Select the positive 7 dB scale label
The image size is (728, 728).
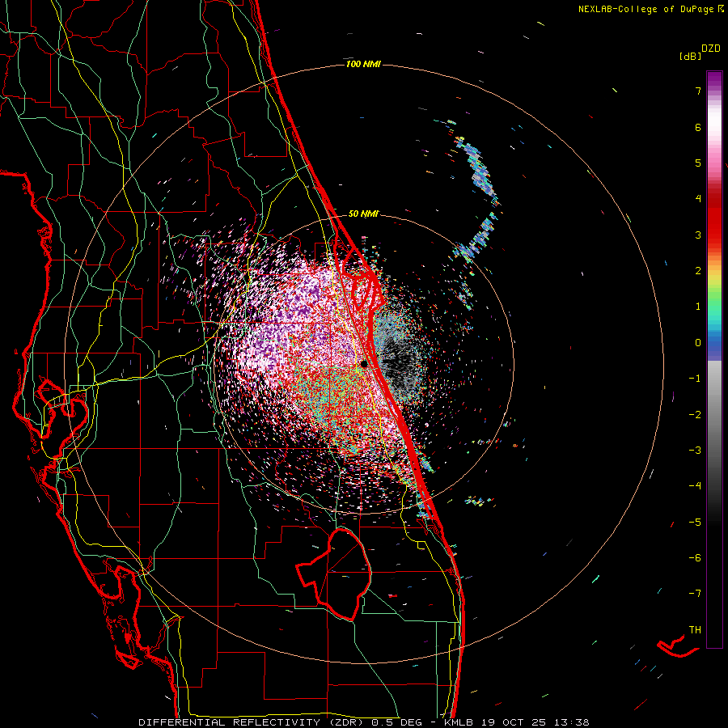tap(698, 91)
